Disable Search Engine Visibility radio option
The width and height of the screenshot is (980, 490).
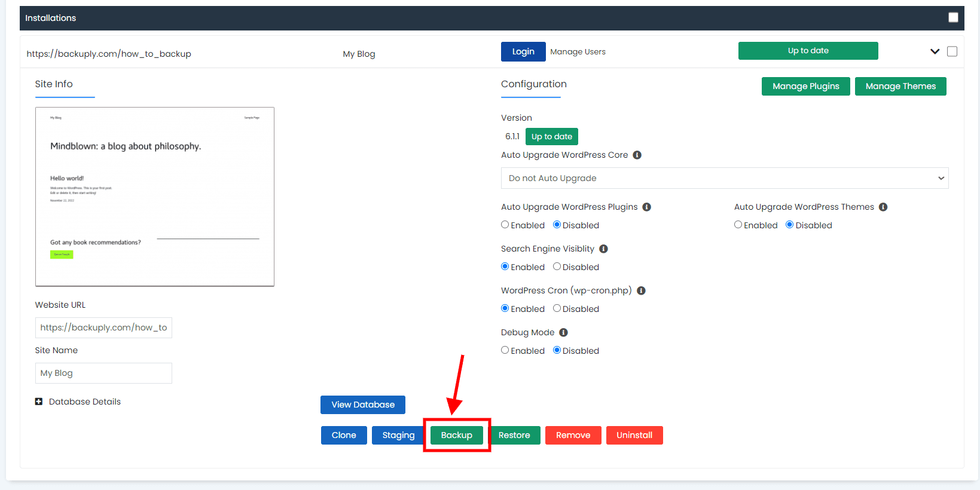[x=557, y=267]
